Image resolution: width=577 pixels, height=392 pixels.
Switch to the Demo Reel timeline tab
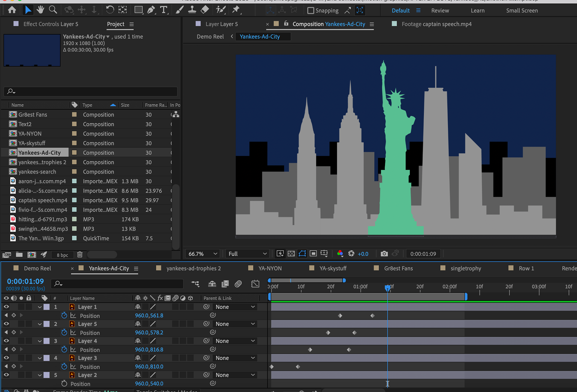(38, 268)
